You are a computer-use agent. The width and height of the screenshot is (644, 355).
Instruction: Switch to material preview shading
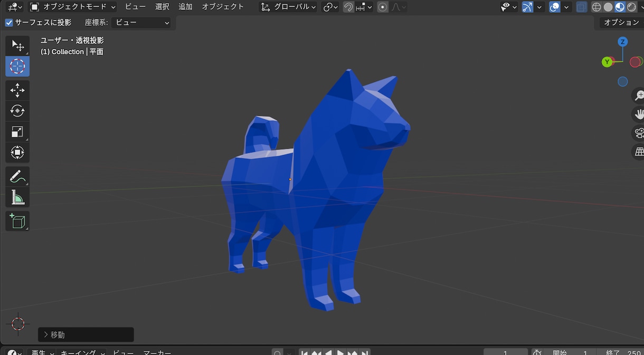[620, 7]
